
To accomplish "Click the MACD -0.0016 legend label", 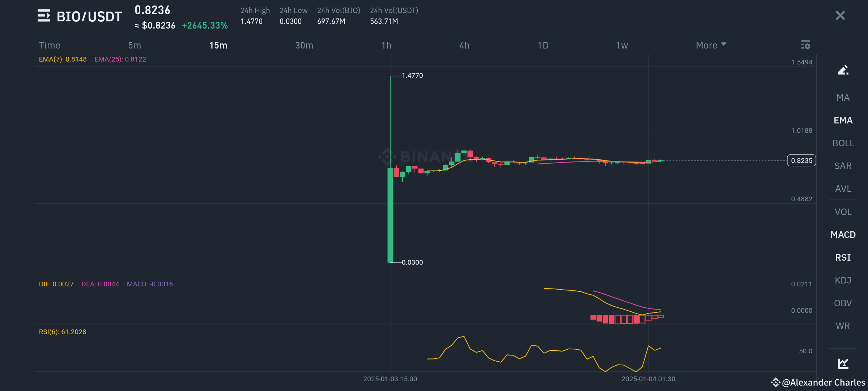I will click(150, 284).
